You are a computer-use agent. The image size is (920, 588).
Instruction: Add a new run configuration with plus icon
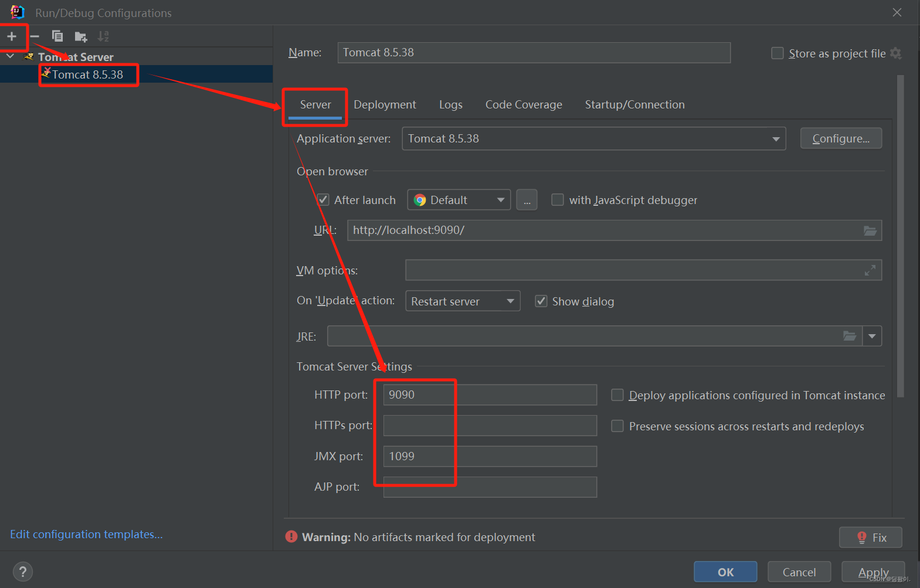(x=12, y=36)
